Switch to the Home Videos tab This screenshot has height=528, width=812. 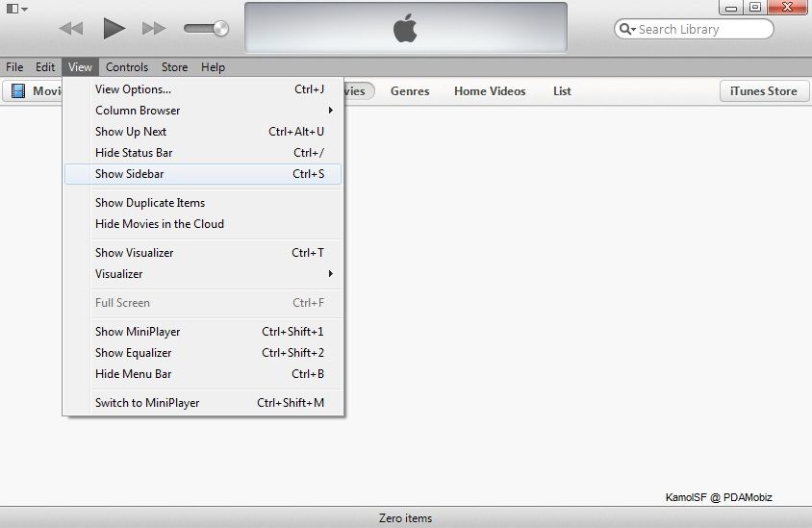tap(490, 91)
